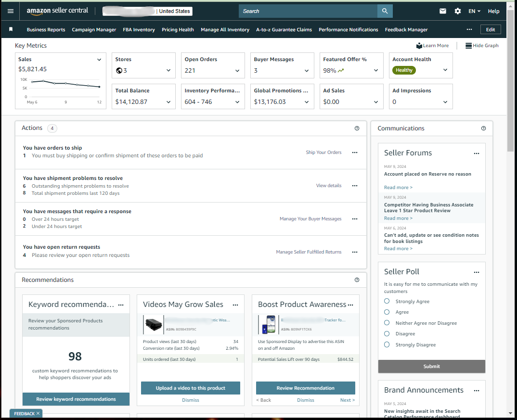Click the bookmark icon in navigation bar

[x=11, y=29]
